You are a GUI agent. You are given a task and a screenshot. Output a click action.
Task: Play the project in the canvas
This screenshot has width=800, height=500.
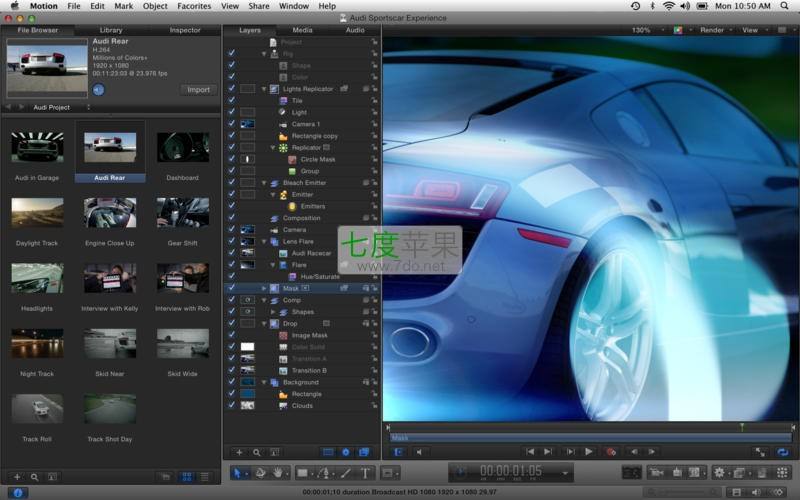click(588, 452)
